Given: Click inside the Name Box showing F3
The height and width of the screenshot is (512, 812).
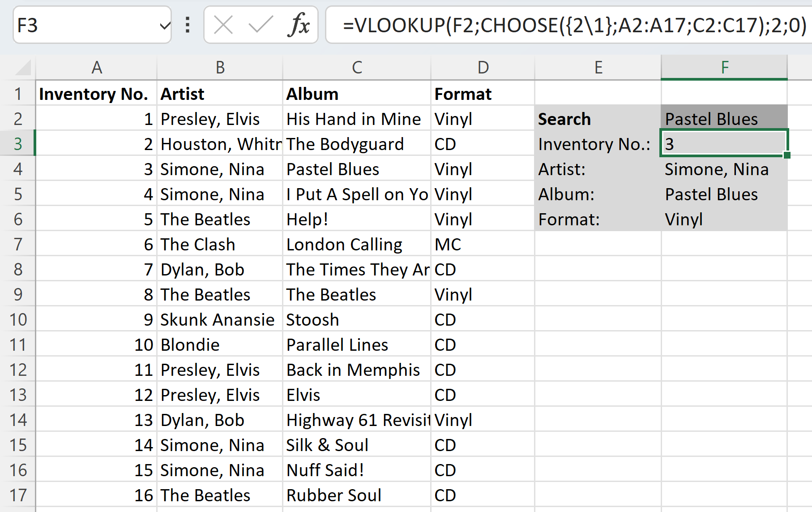Looking at the screenshot, I should click(x=85, y=25).
